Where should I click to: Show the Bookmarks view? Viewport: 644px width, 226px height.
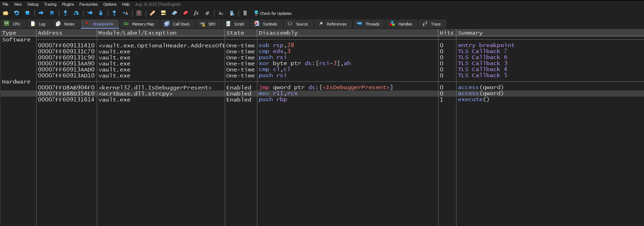coord(185,13)
